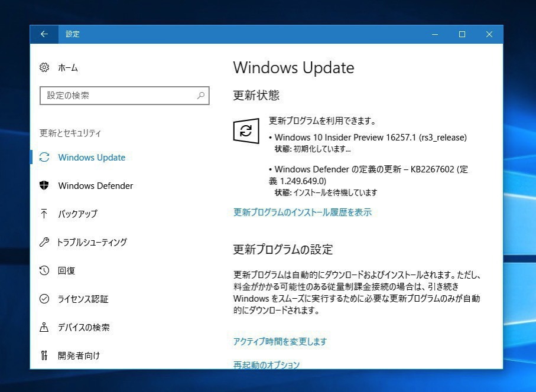Minimize the 設定 window
The width and height of the screenshot is (536, 392).
435,34
